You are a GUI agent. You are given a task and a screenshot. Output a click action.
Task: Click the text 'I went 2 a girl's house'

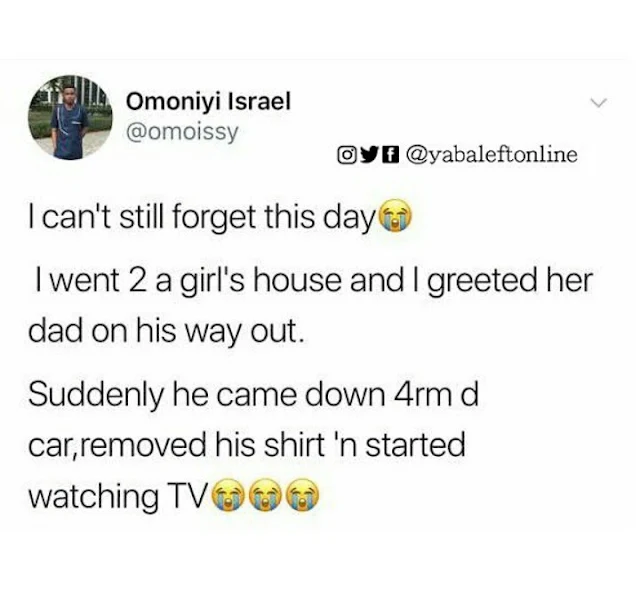[x=189, y=282]
